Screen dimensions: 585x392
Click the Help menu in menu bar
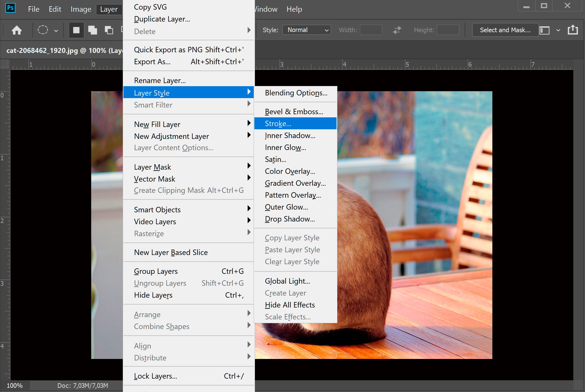293,9
